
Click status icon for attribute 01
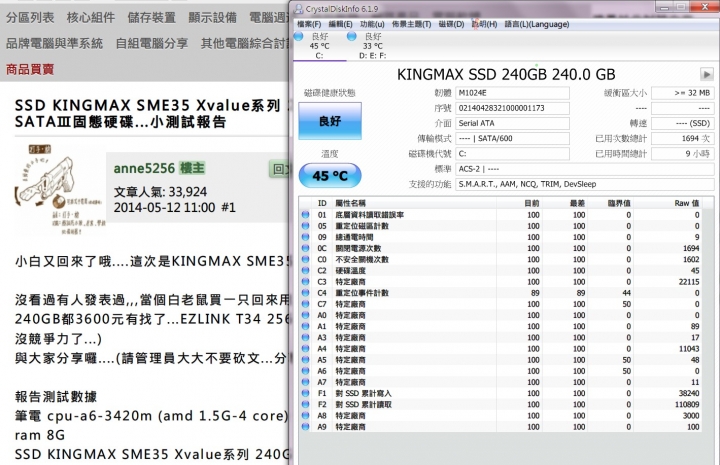point(305,215)
